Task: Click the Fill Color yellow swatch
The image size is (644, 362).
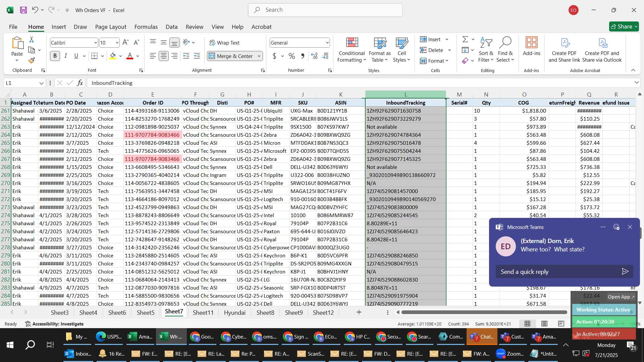Action: (113, 56)
